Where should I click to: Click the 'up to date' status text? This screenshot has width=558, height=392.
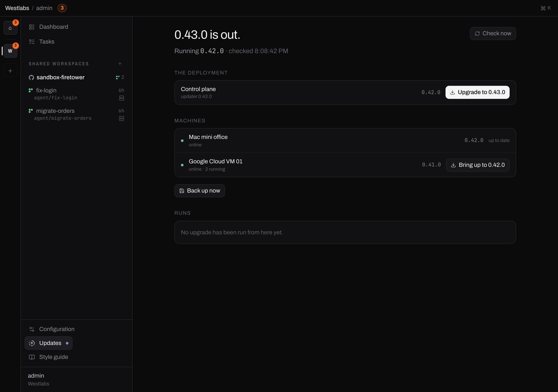tap(499, 141)
